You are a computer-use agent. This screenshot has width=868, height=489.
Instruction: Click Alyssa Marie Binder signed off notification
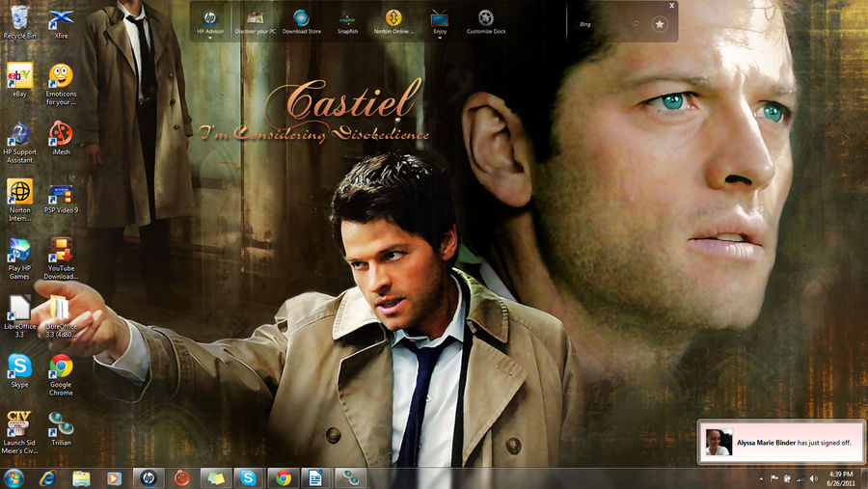(781, 442)
